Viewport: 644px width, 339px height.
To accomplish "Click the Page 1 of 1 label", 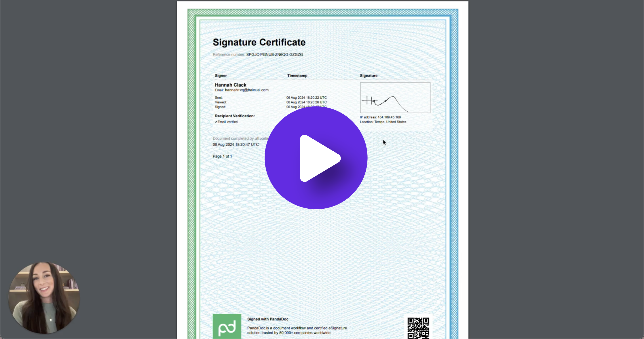I will tap(222, 156).
